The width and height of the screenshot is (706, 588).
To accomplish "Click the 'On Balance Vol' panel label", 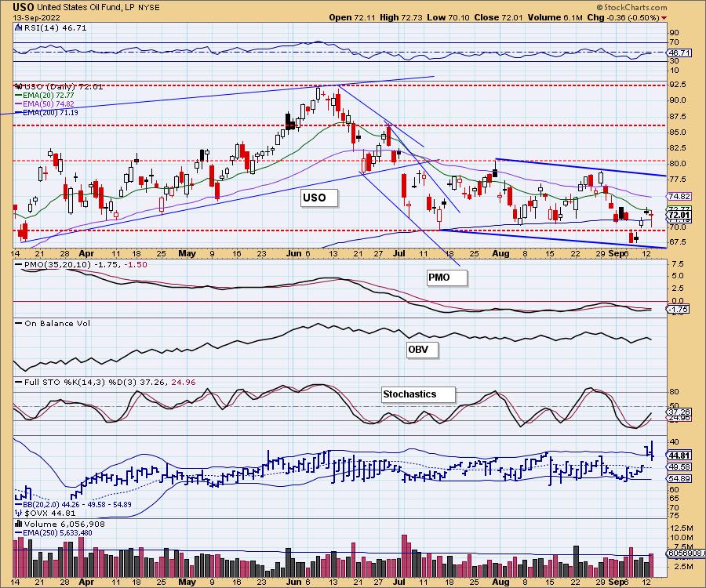I will 57,324.
